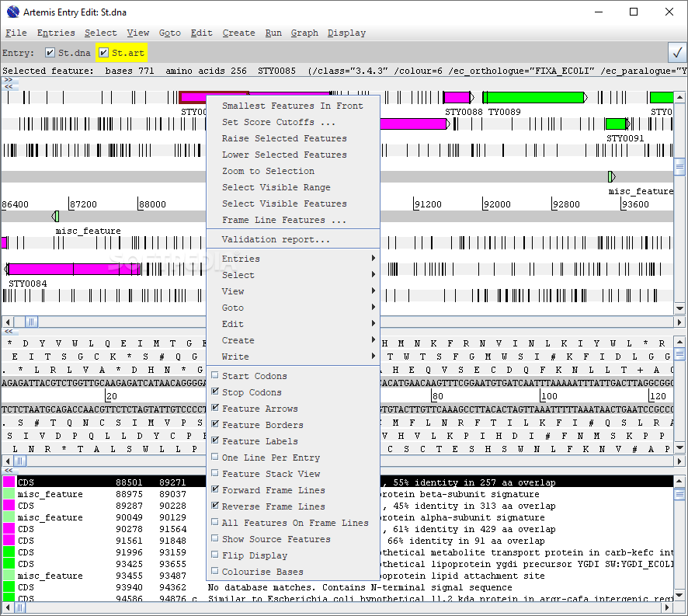Viewport: 688px width, 616px height.
Task: Uncheck Feature Labels option
Action: pyautogui.click(x=215, y=440)
